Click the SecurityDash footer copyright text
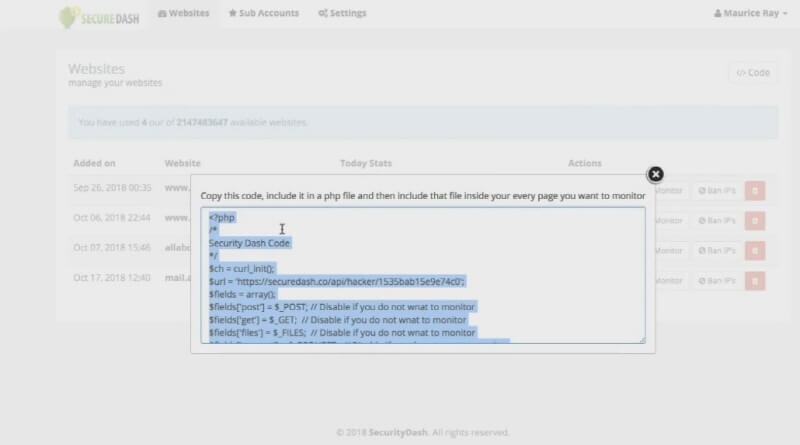This screenshot has height=445, width=800. [x=422, y=433]
